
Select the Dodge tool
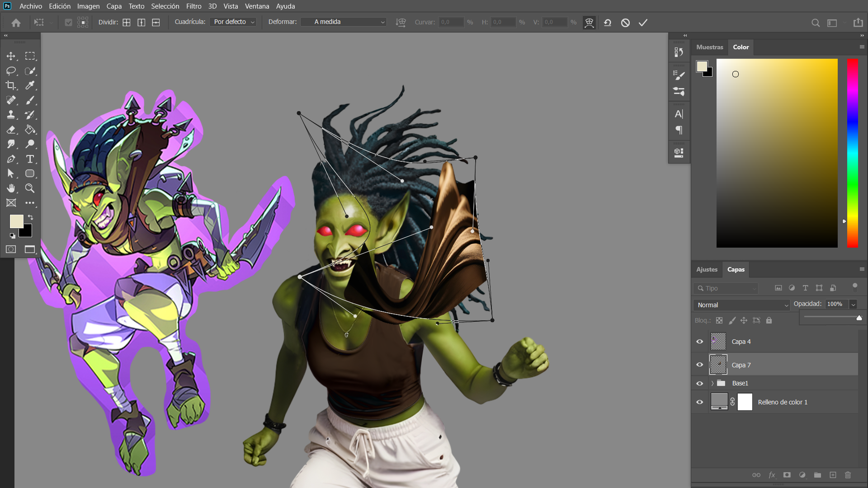30,144
